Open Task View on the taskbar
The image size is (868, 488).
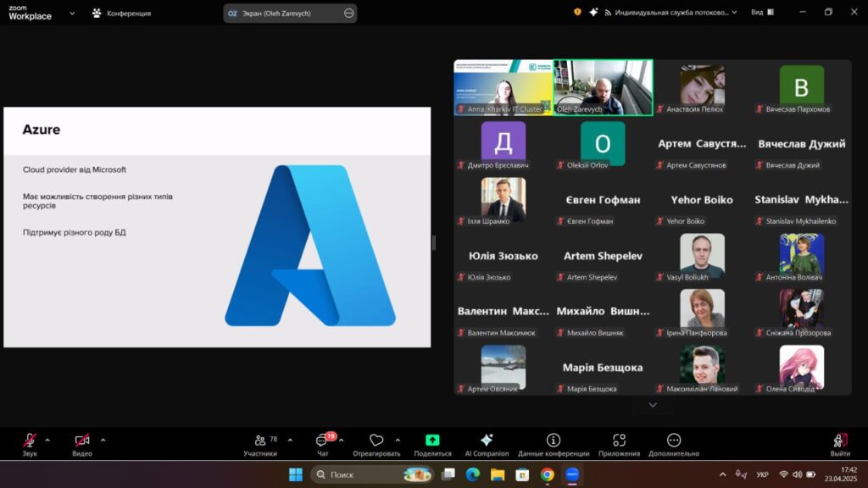tap(448, 474)
